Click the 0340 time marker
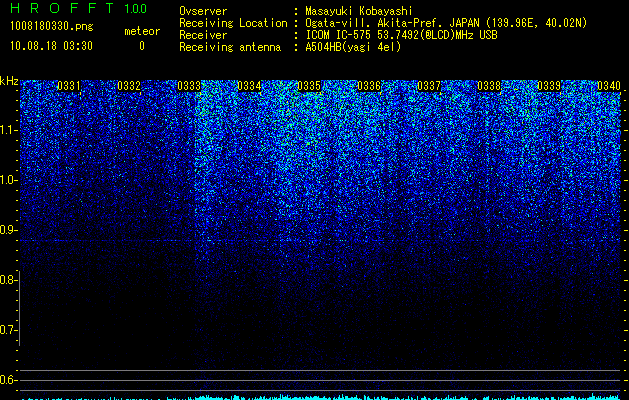Screen dimensions: 629x400 609,86
